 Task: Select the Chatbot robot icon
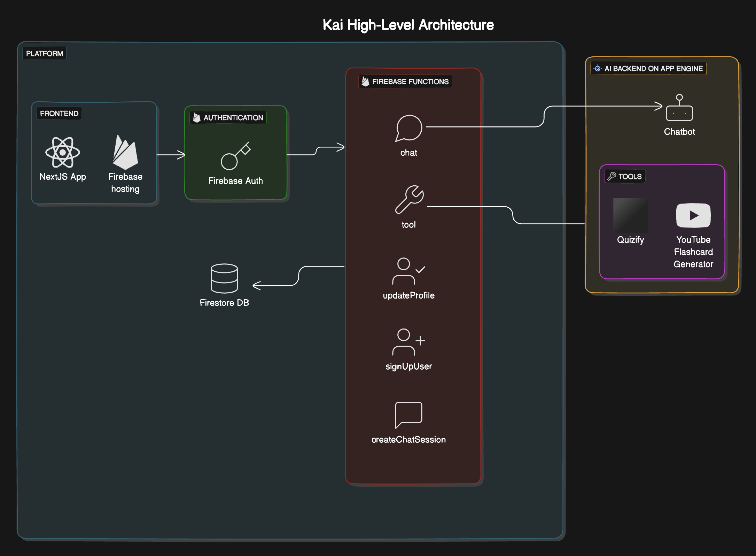(679, 108)
